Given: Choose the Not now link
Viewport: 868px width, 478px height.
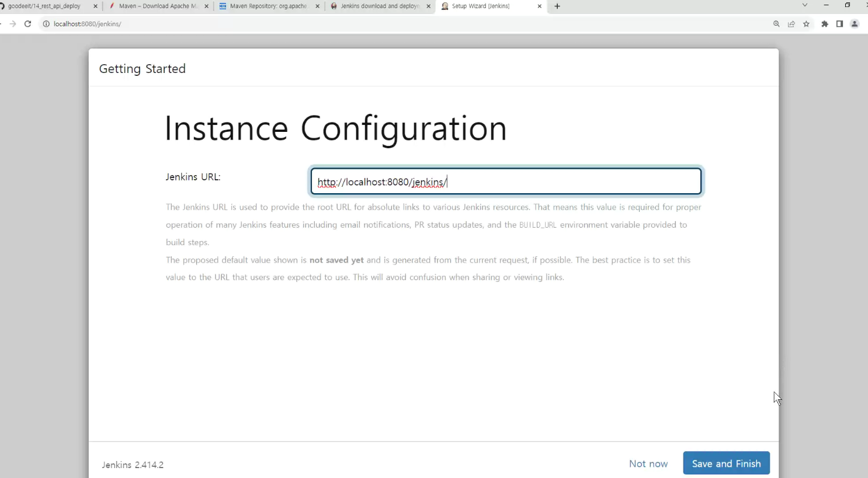Looking at the screenshot, I should pos(648,463).
